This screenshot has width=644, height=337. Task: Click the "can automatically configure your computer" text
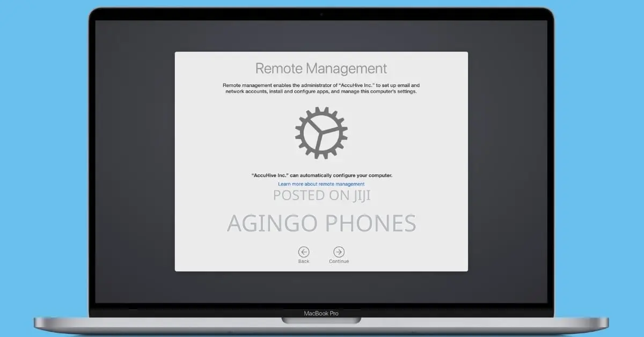321,175
